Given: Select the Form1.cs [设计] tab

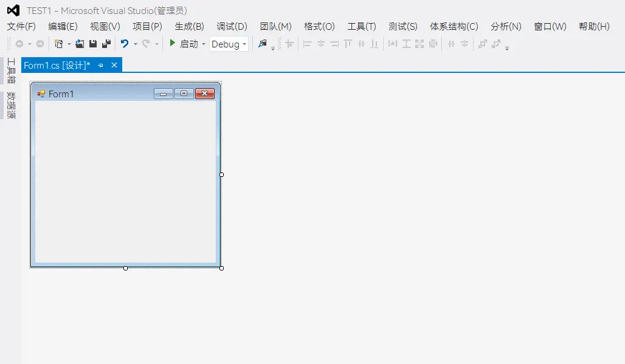Looking at the screenshot, I should coord(57,65).
